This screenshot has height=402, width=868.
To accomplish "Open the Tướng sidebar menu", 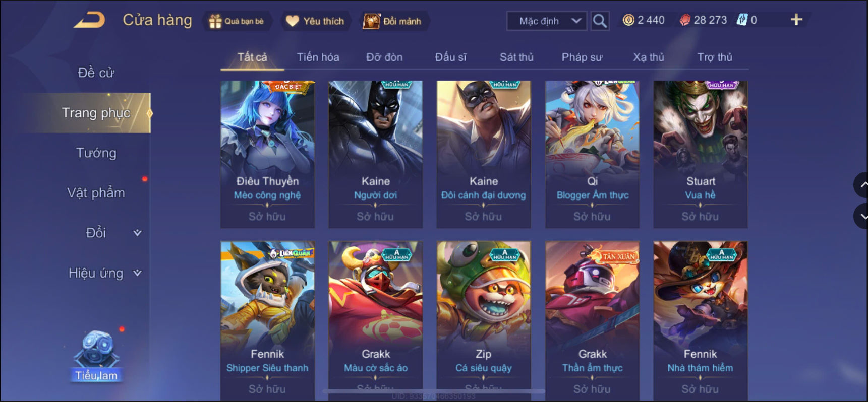I will (x=96, y=153).
